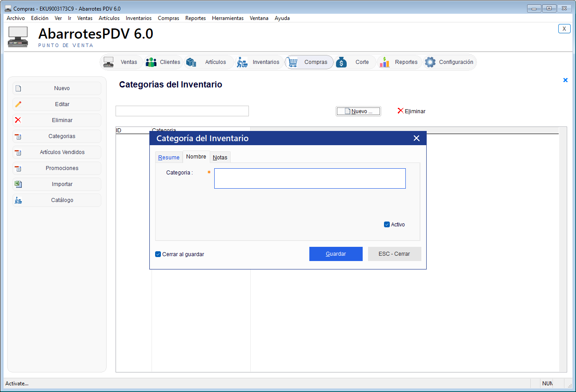
Task: Open the Reportes chart icon
Action: click(x=384, y=62)
